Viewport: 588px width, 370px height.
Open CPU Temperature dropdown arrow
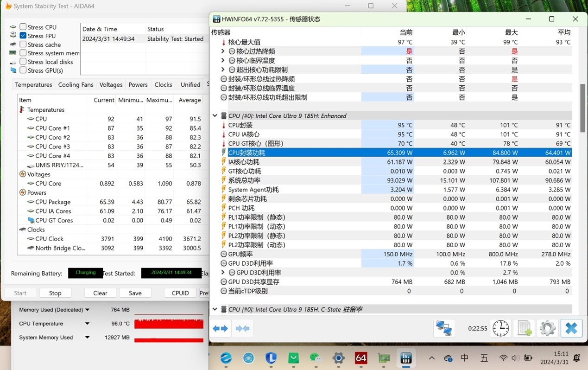[x=87, y=324]
